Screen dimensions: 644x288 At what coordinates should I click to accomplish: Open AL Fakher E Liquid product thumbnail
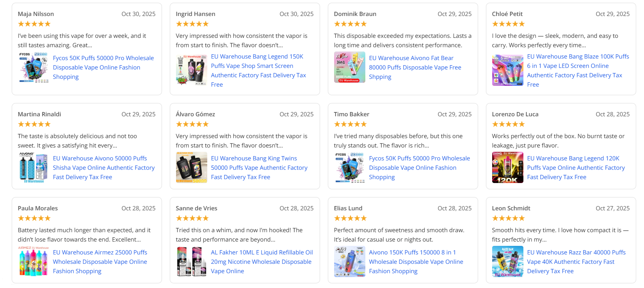tap(192, 261)
